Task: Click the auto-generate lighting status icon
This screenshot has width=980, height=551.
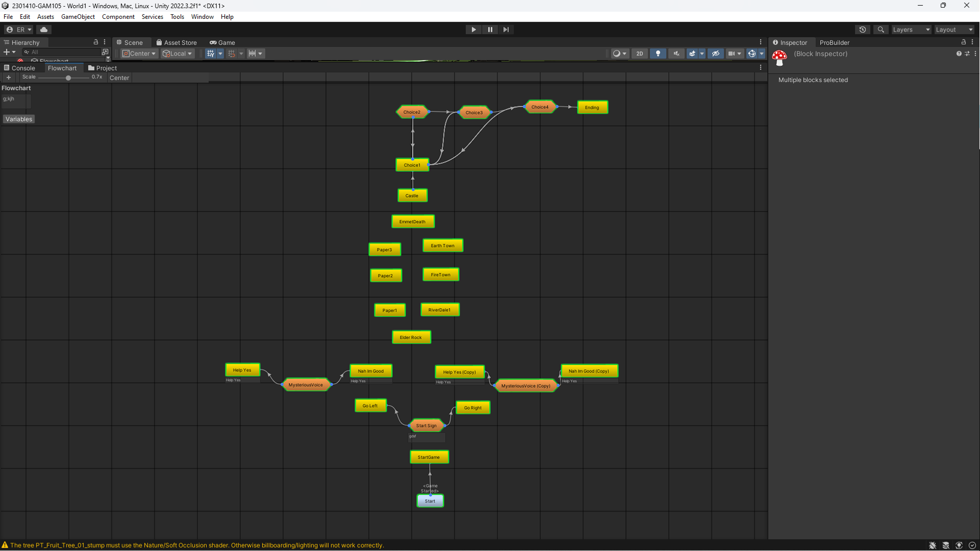Action: (959, 545)
